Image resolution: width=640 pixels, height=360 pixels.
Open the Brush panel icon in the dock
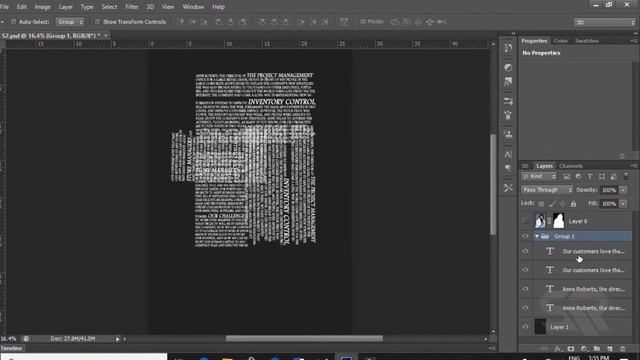tap(508, 115)
